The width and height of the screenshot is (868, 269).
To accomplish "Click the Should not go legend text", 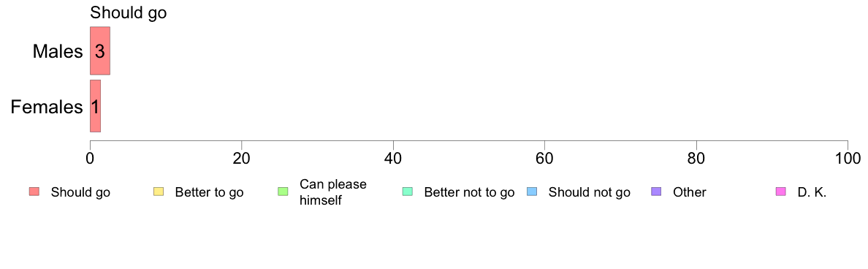I will point(590,193).
